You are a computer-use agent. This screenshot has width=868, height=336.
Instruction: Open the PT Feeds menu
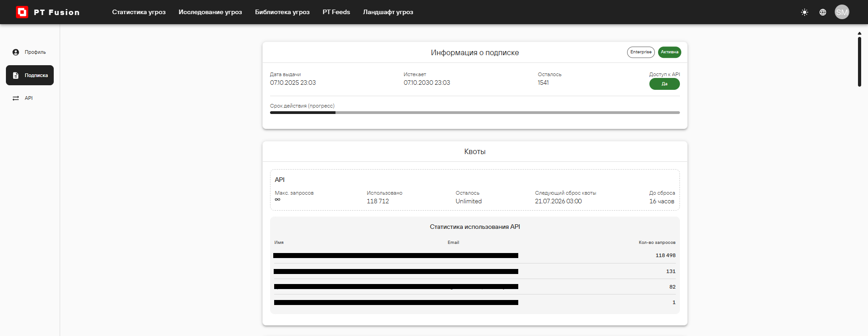coord(337,12)
